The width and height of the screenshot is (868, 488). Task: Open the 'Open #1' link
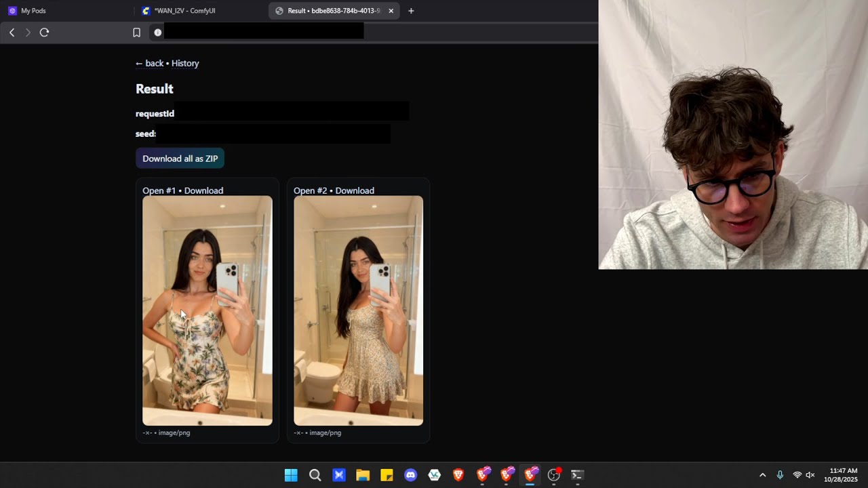159,190
